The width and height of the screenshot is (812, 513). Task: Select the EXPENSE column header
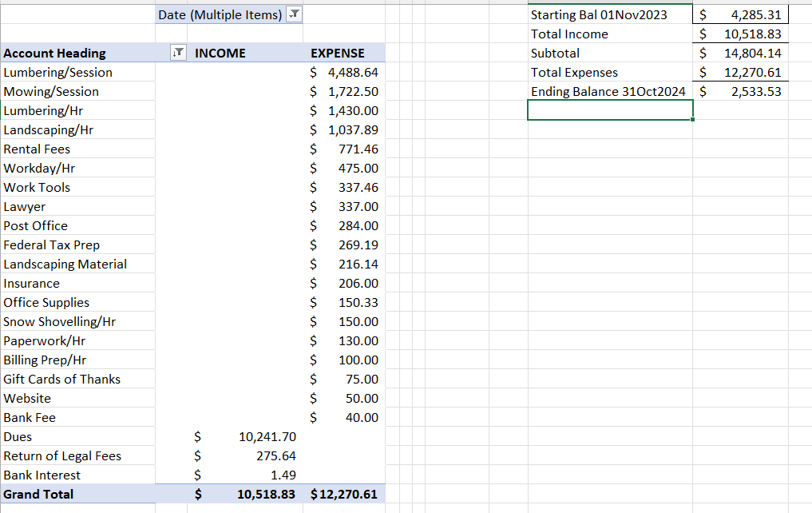click(x=337, y=54)
